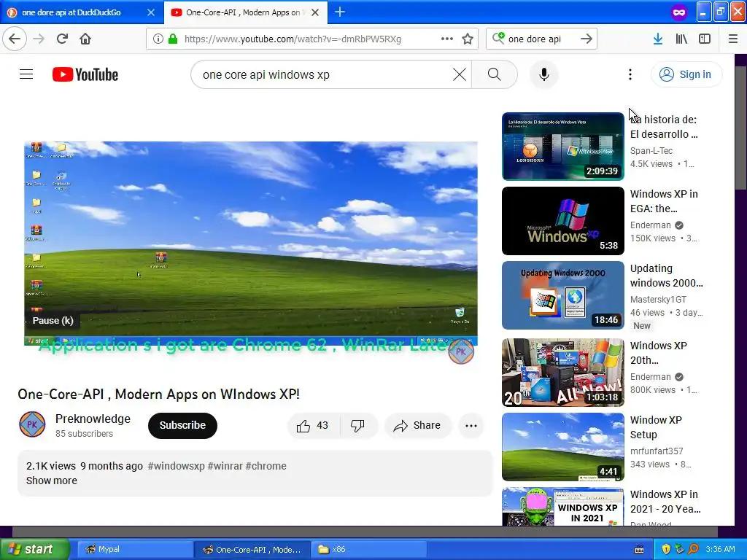Image resolution: width=747 pixels, height=560 pixels.
Task: Reload the current page
Action: 62,39
